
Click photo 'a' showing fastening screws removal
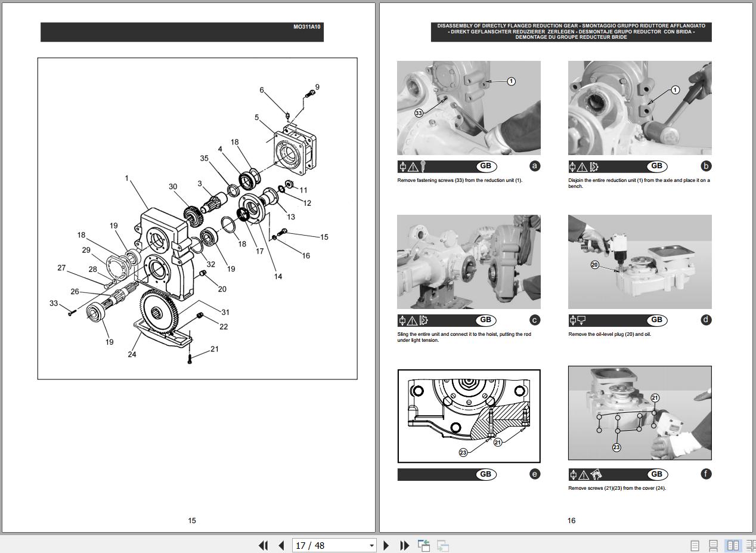[x=469, y=108]
